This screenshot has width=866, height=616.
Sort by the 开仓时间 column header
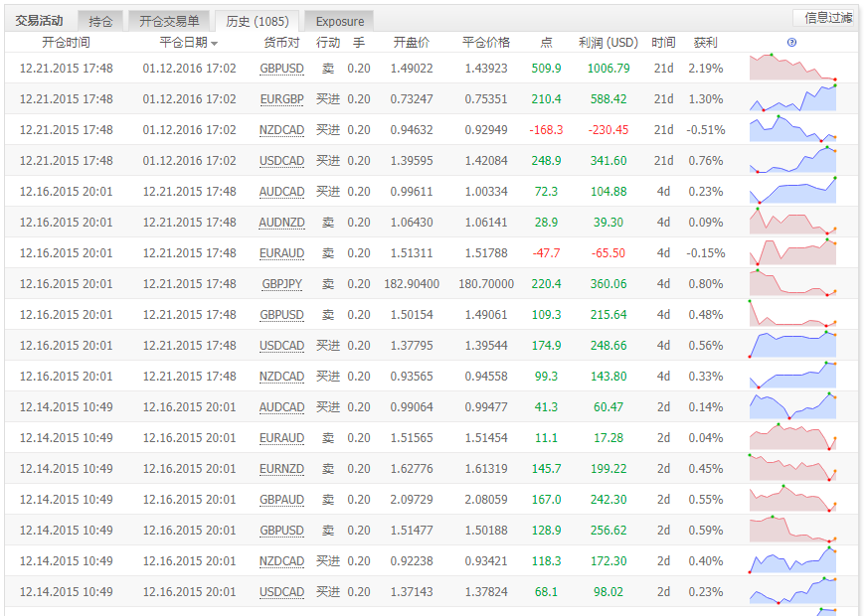66,43
